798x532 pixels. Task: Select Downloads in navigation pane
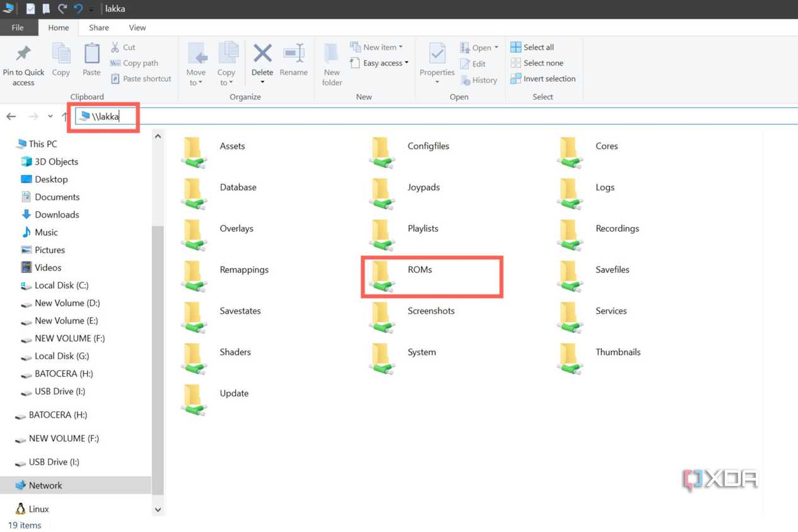pos(50,214)
